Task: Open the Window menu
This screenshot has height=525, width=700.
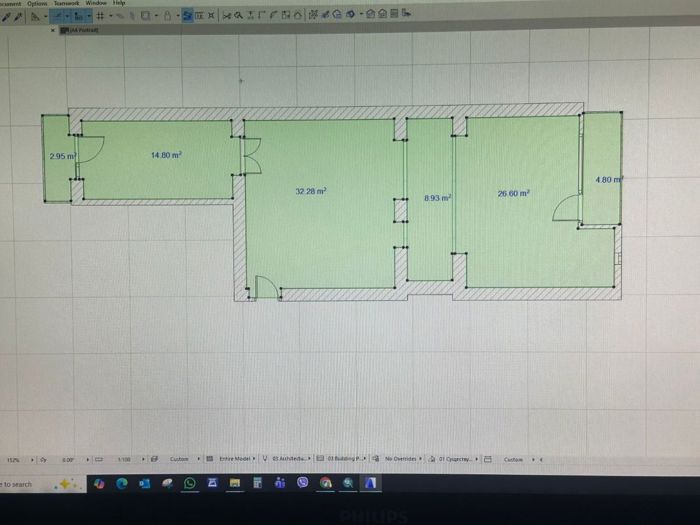Action: 96,3
